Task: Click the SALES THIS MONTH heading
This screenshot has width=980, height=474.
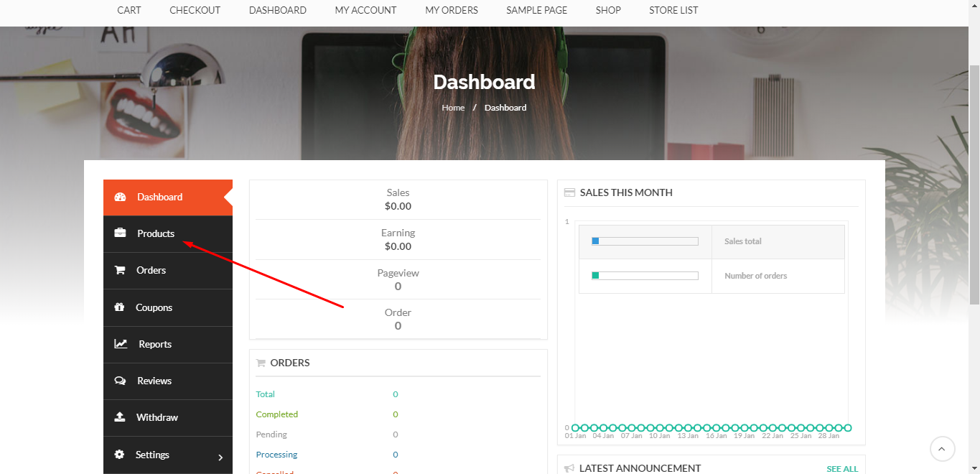Action: [626, 192]
